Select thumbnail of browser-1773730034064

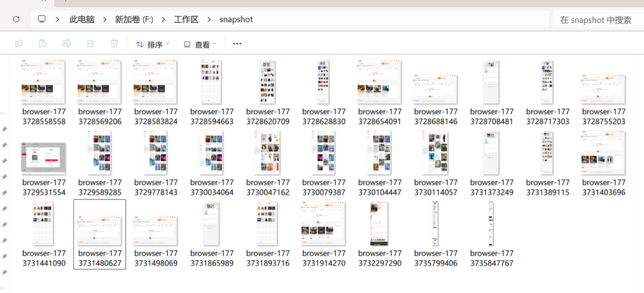[x=211, y=153]
